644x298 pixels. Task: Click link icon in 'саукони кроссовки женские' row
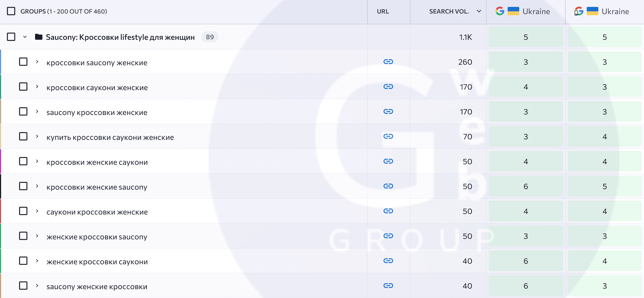click(388, 211)
